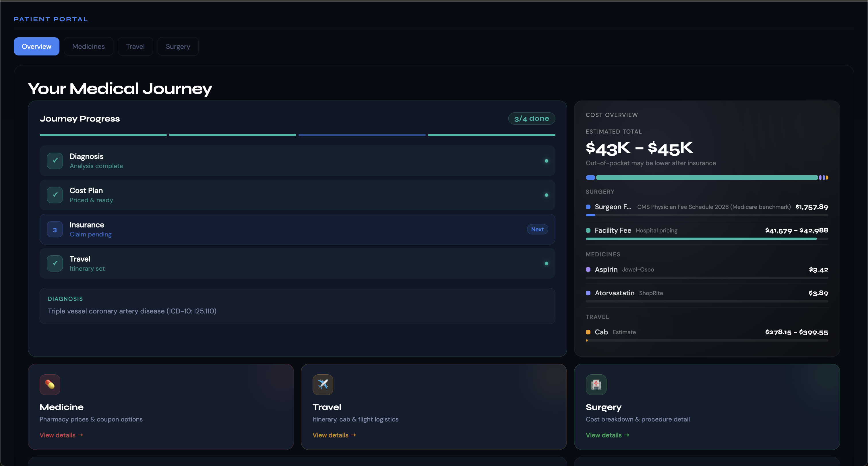Click the blue dot beside Surgeon Fee
Viewport: 868px width, 466px height.
pyautogui.click(x=588, y=207)
